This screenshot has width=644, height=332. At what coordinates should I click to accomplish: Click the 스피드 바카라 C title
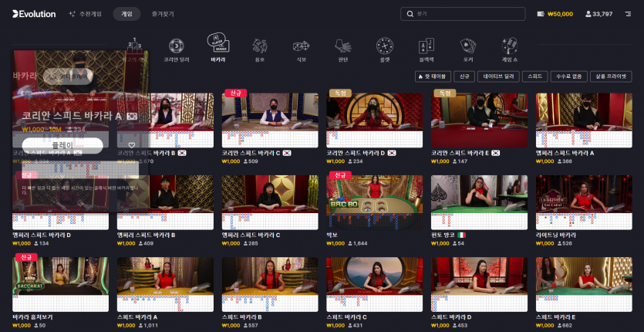(x=346, y=317)
